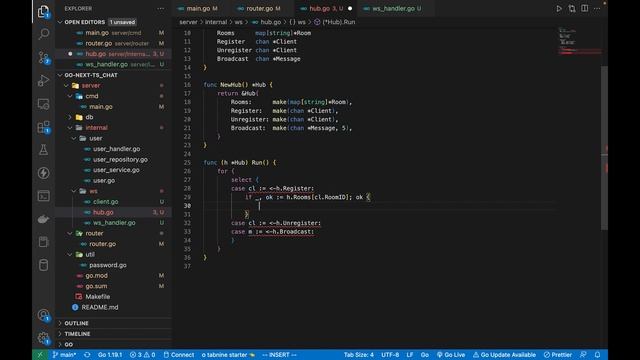Image resolution: width=640 pixels, height=360 pixels.
Task: Click main branch in status bar
Action: 64,355
